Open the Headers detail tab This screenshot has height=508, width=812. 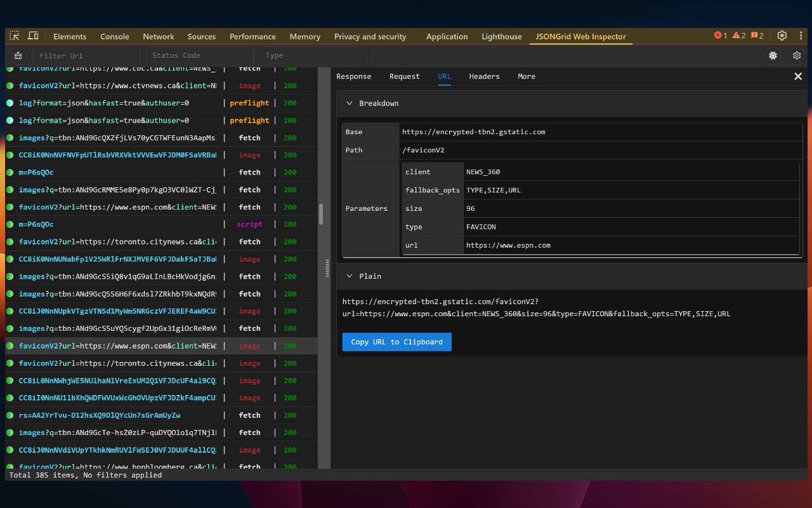484,76
